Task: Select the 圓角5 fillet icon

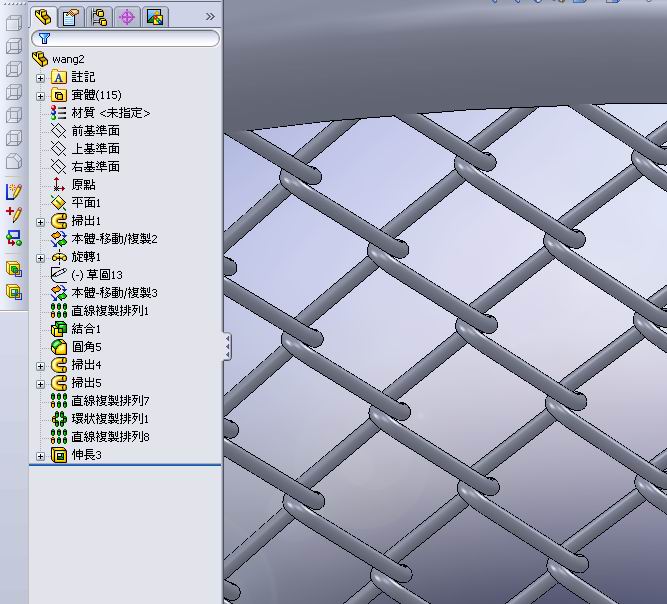Action: coord(59,347)
